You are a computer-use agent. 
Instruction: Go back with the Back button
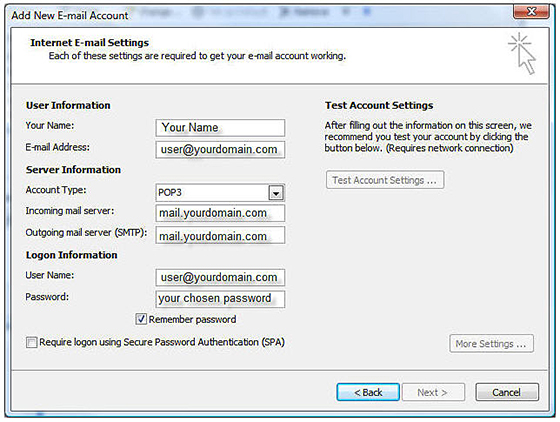(368, 392)
